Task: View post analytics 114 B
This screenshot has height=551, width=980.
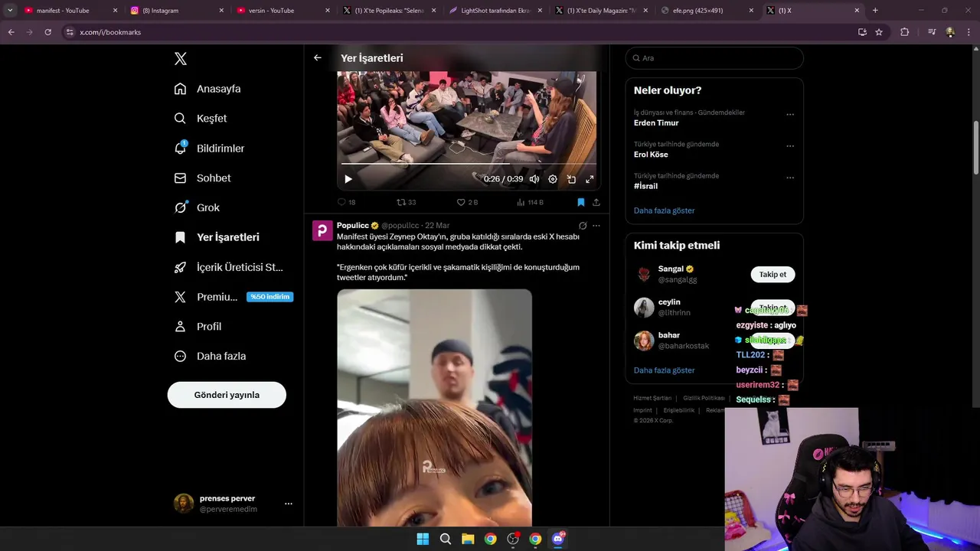Action: 530,202
